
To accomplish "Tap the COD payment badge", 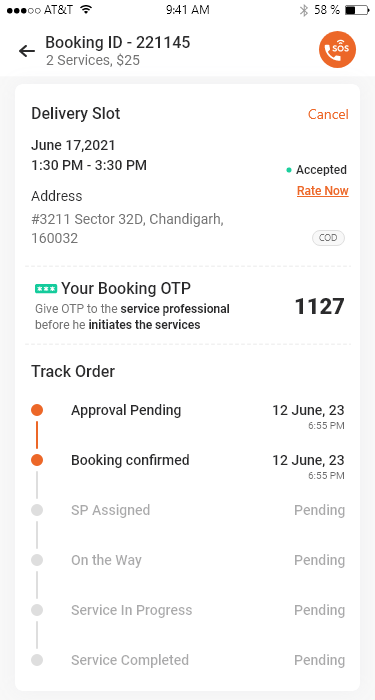I will click(x=328, y=238).
